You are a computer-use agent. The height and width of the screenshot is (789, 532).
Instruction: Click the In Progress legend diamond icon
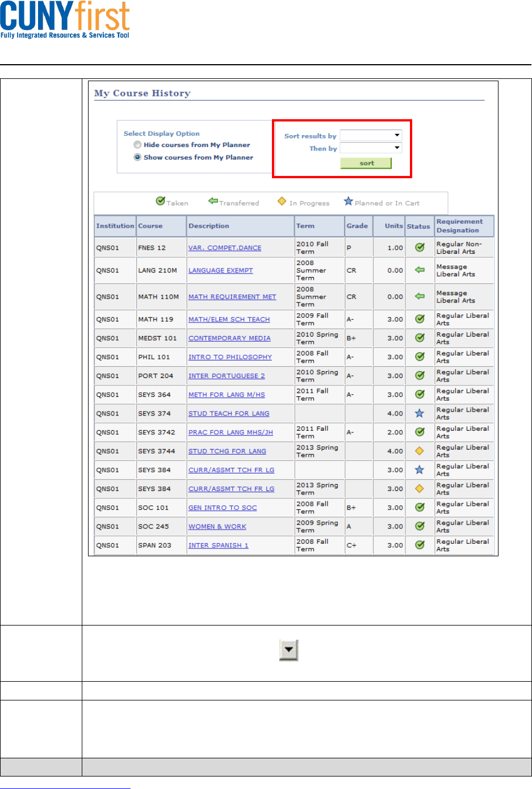[282, 201]
